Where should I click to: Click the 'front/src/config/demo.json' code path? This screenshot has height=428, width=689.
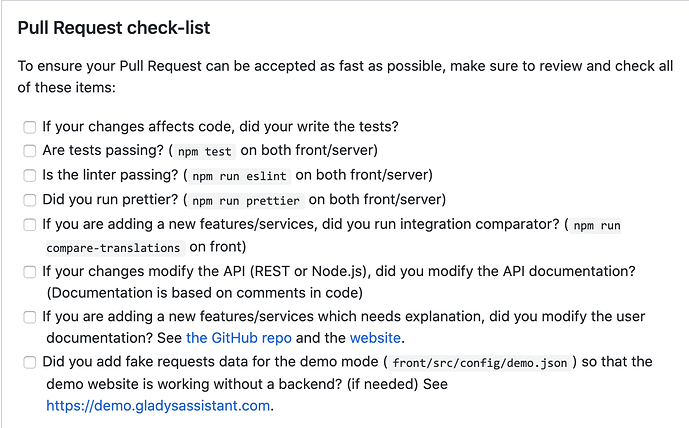(x=480, y=363)
